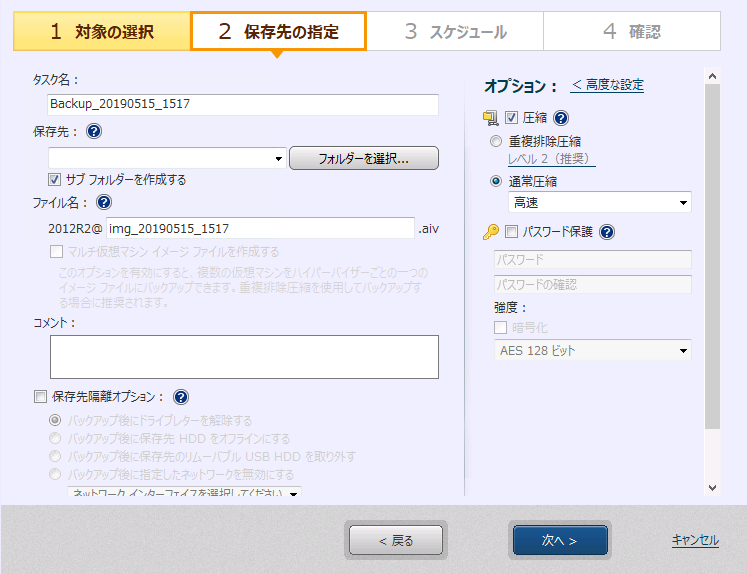Toggle the サブフォルダーを作成する checkbox
The width and height of the screenshot is (747, 574).
click(x=55, y=180)
